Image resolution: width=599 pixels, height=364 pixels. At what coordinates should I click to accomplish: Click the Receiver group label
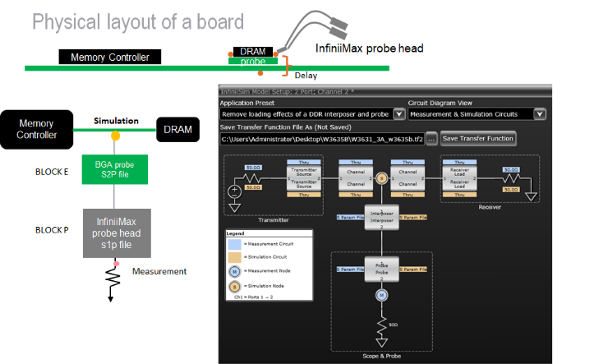pyautogui.click(x=490, y=207)
